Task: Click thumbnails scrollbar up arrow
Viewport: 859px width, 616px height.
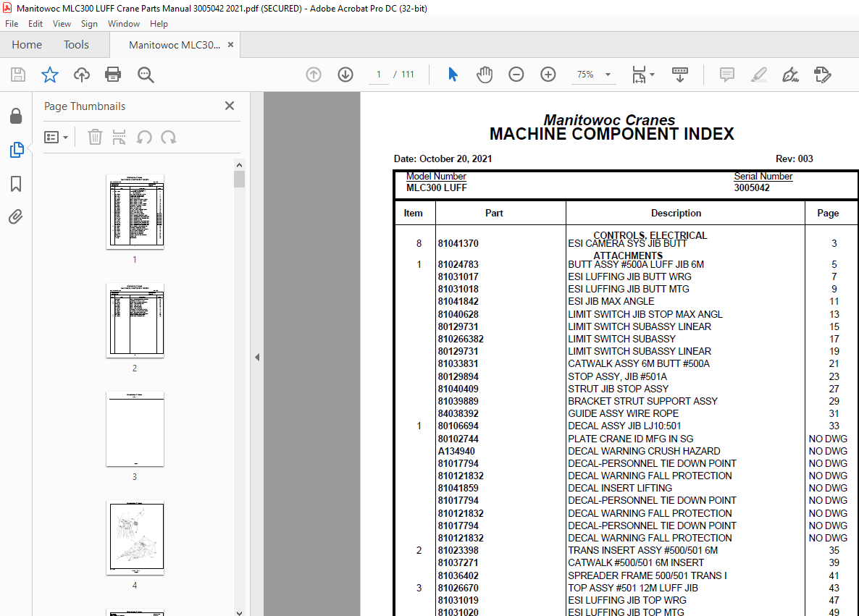Action: pyautogui.click(x=240, y=164)
